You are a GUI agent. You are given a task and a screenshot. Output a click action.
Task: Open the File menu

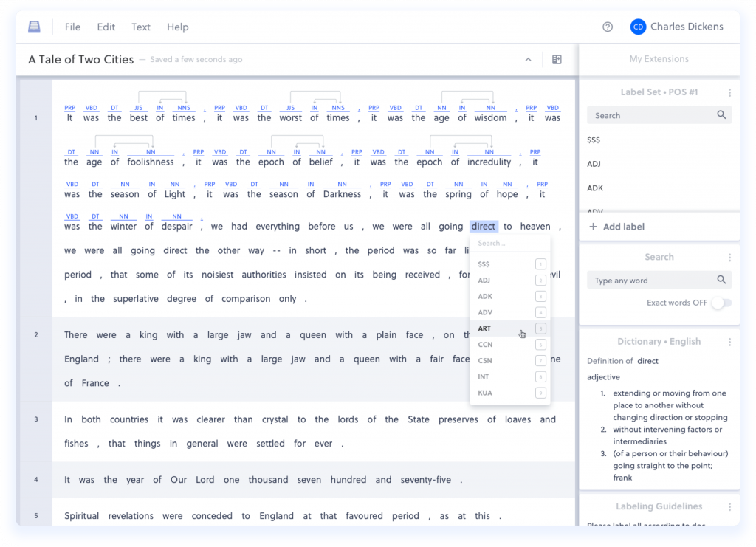coord(73,27)
